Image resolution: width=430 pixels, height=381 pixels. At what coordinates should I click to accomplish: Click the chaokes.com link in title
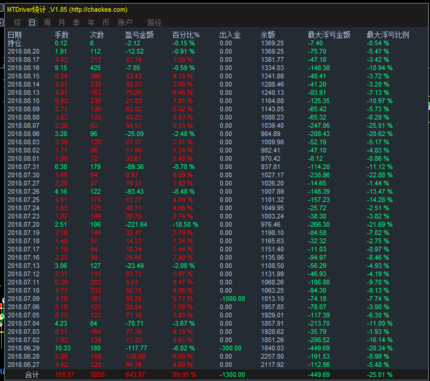(98, 10)
